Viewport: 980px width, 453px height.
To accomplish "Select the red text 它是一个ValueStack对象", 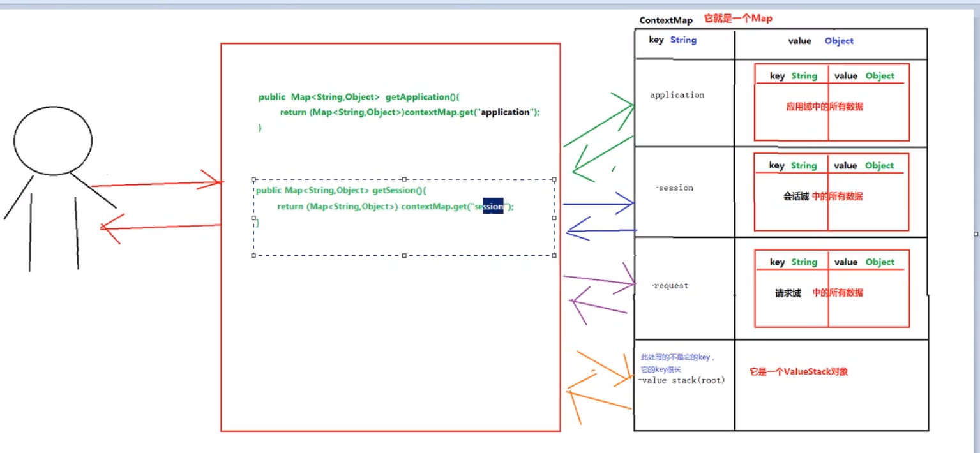I will (799, 371).
